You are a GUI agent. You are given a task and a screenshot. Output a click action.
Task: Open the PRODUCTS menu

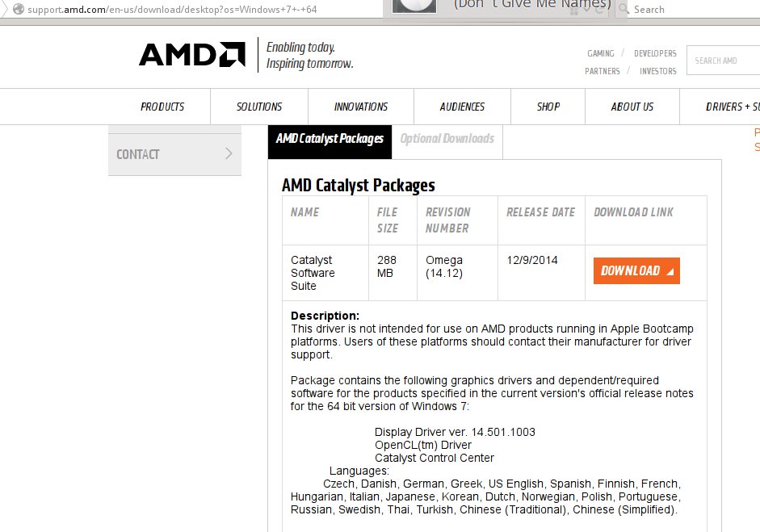pyautogui.click(x=162, y=107)
